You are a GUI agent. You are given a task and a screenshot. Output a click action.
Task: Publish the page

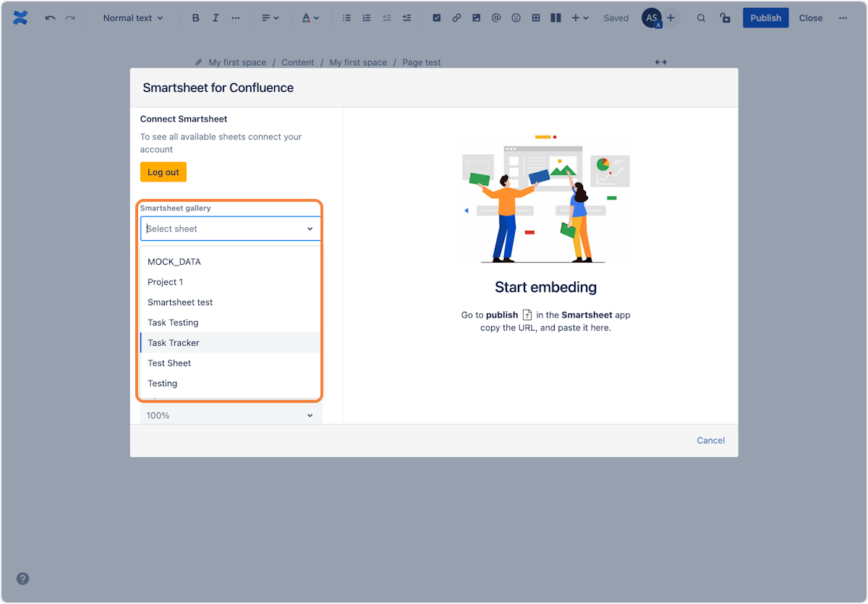coord(766,18)
